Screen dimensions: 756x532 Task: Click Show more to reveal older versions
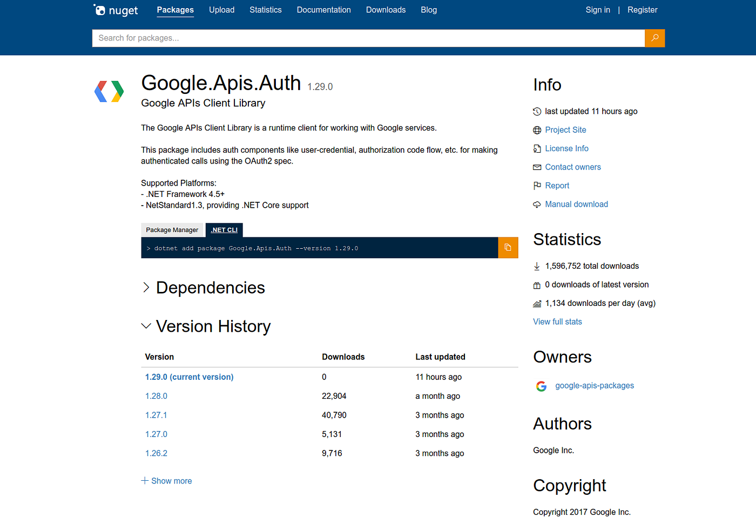166,480
